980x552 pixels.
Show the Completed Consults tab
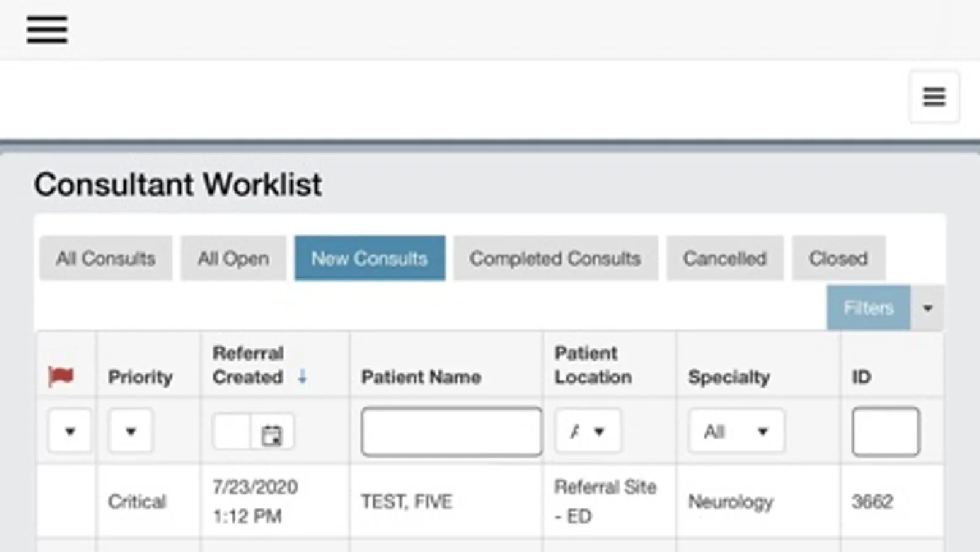[555, 258]
